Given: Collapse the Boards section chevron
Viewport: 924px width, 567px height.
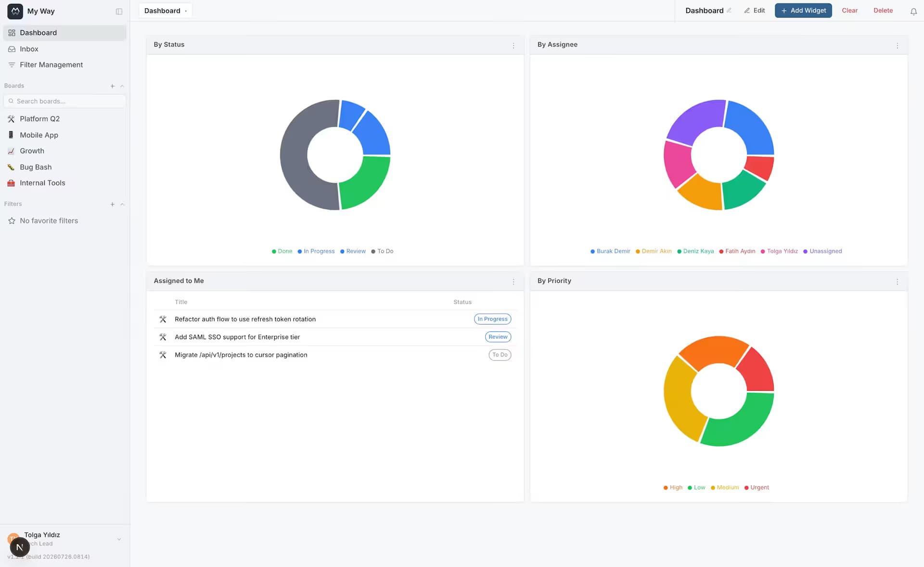Looking at the screenshot, I should [x=122, y=86].
